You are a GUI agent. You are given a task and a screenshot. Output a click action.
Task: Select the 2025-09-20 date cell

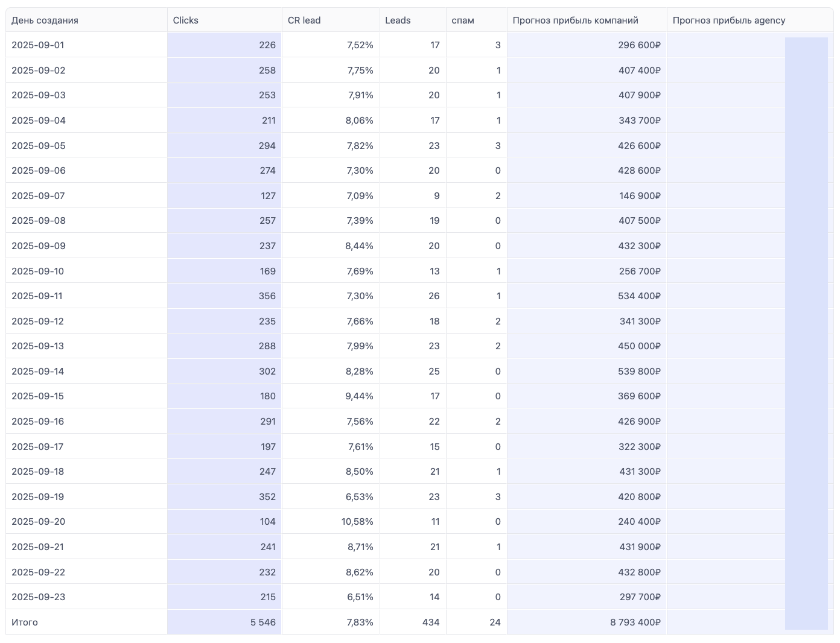tap(38, 522)
